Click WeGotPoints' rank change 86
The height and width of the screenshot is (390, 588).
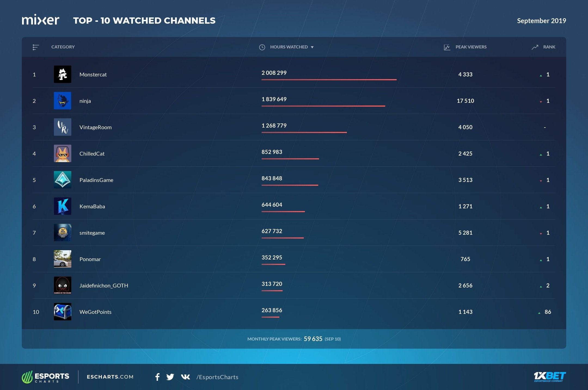(x=548, y=312)
